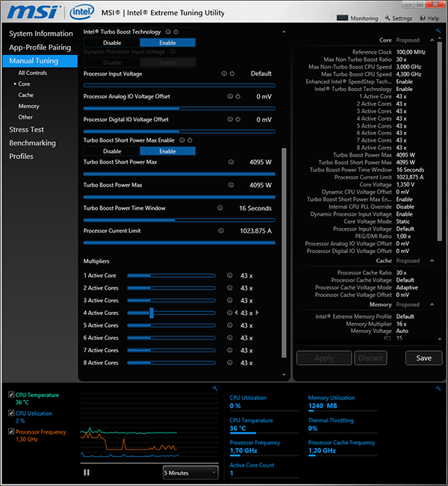Disable Turbo Boost Short Power Max
The width and height of the screenshot is (448, 486).
click(x=112, y=152)
